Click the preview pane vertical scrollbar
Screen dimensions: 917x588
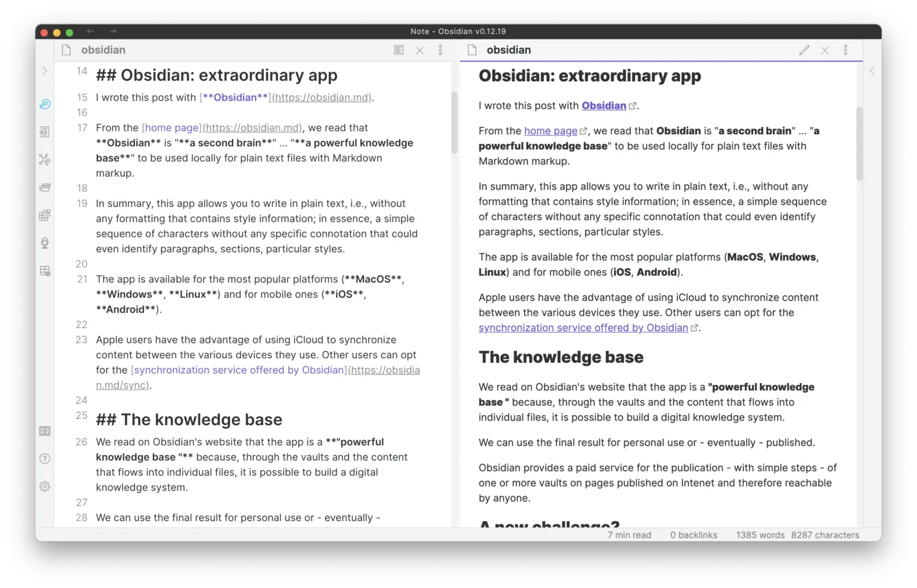pyautogui.click(x=859, y=144)
